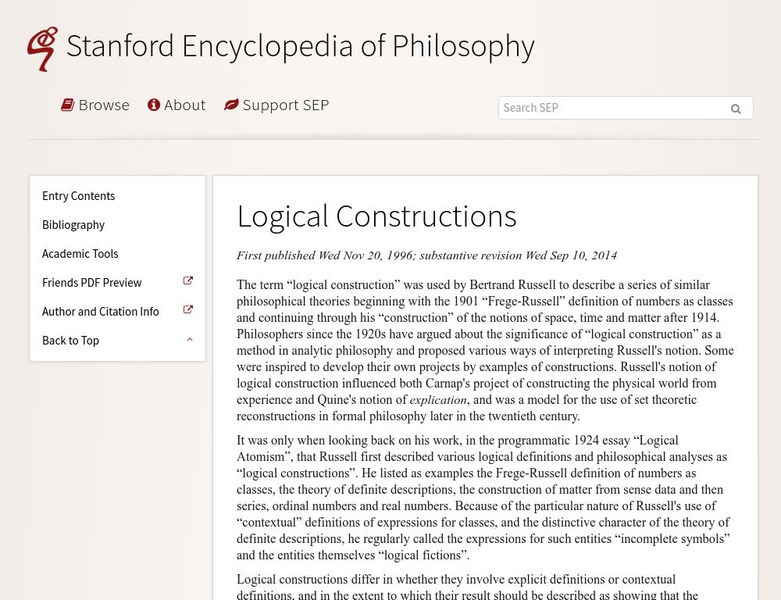Screen dimensions: 781x600
Task: Jump to Bibliography section
Action: (73, 225)
